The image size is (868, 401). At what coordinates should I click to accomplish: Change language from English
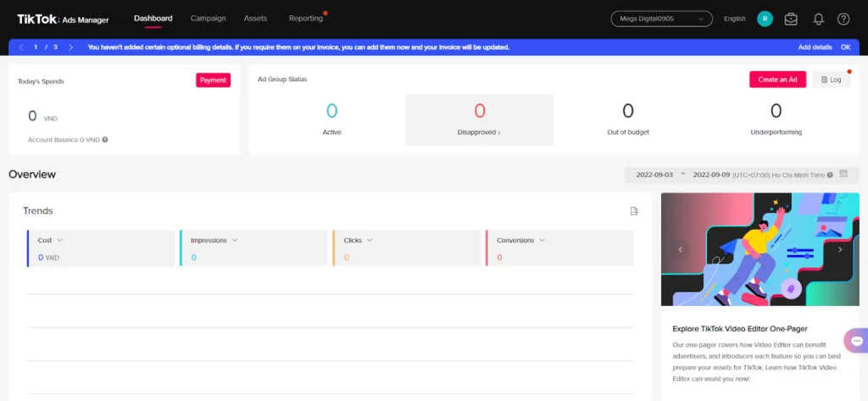point(735,19)
